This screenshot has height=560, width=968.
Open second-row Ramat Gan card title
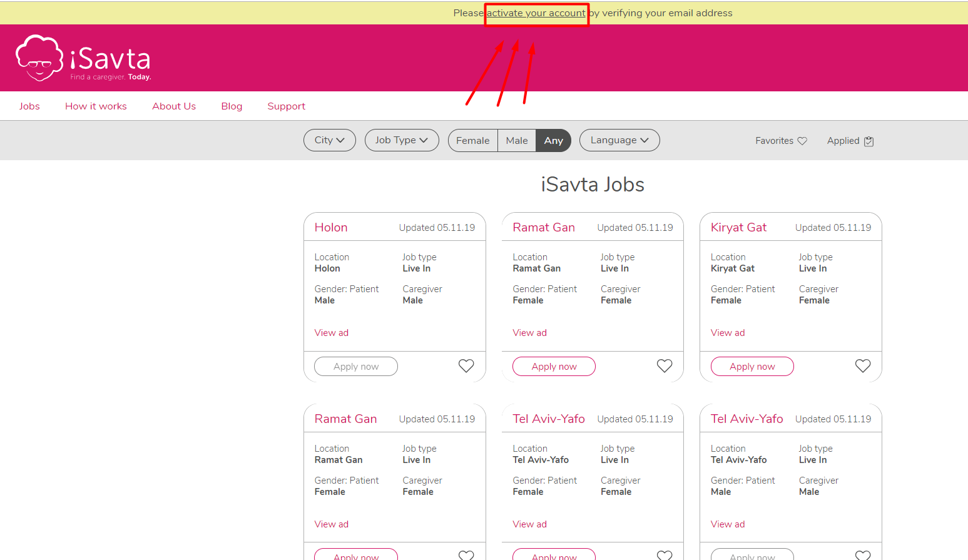[x=345, y=419]
